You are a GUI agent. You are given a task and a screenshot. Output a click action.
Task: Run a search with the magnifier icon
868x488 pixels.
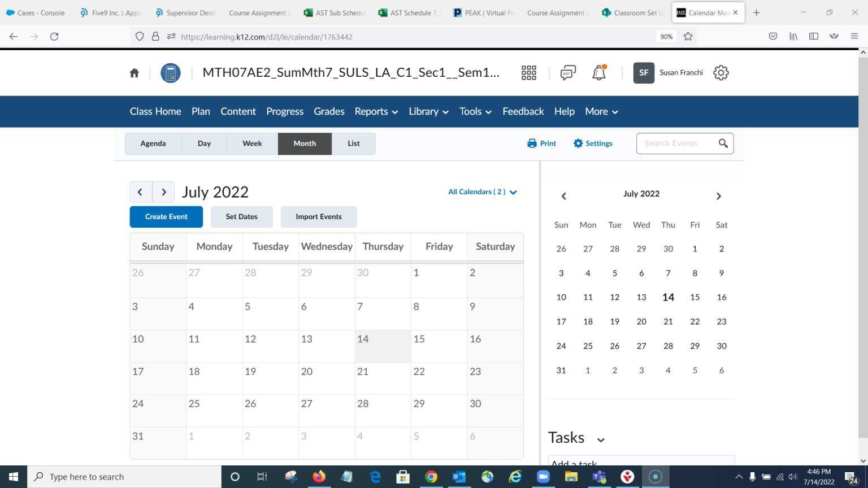[723, 143]
